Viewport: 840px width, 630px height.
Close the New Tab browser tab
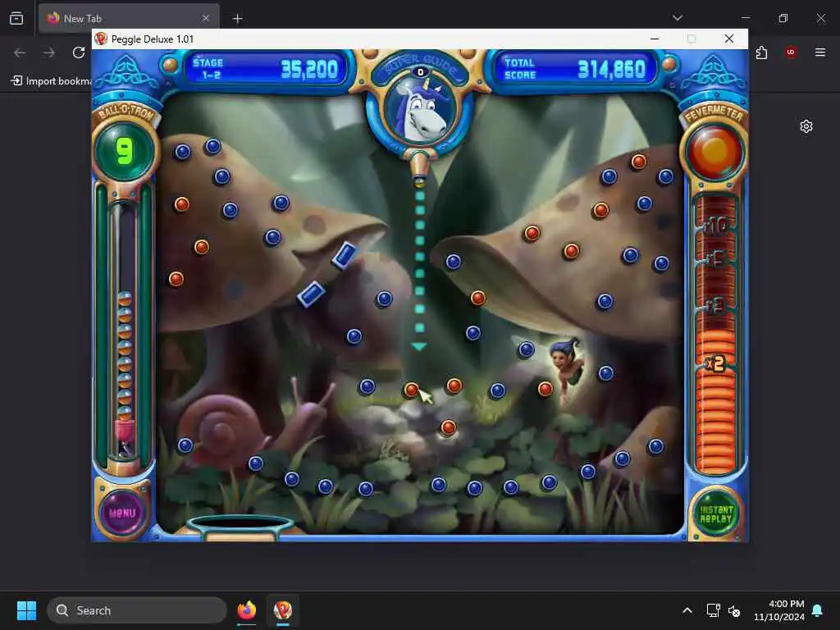206,18
